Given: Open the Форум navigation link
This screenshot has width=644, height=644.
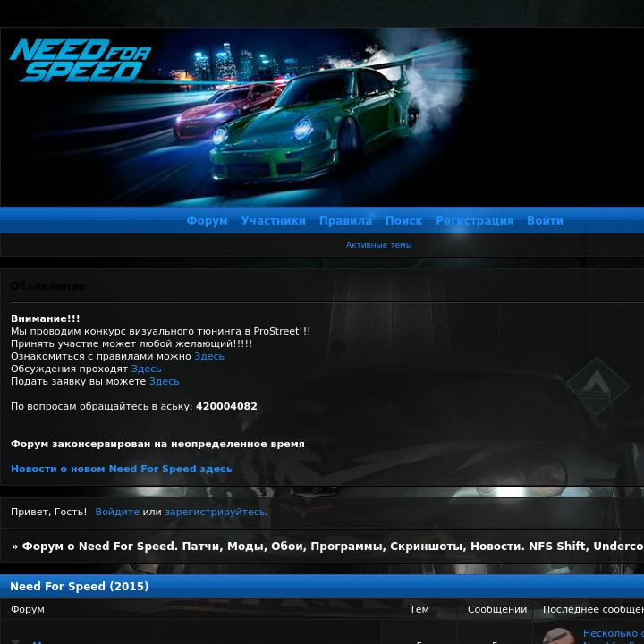Looking at the screenshot, I should coord(207,221).
